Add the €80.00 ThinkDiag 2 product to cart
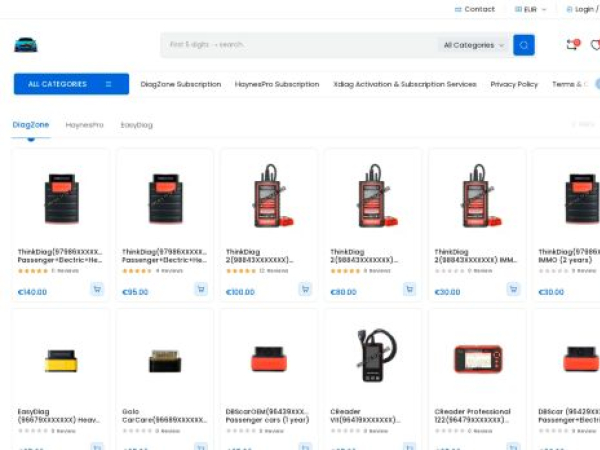The height and width of the screenshot is (450, 600). 409,289
